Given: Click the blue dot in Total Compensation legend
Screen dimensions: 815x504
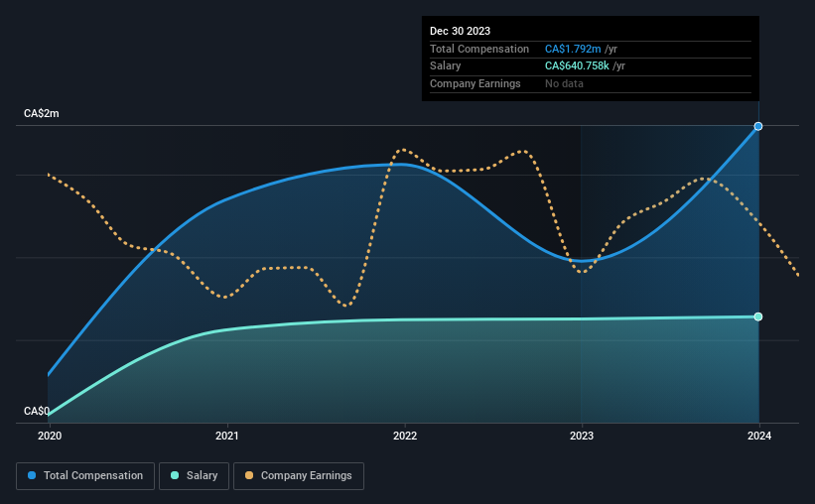Looking at the screenshot, I should (x=32, y=475).
